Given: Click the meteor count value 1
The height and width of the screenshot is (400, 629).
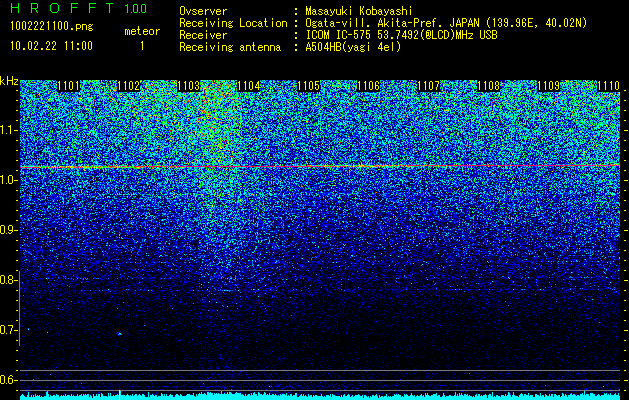Looking at the screenshot, I should (x=142, y=46).
